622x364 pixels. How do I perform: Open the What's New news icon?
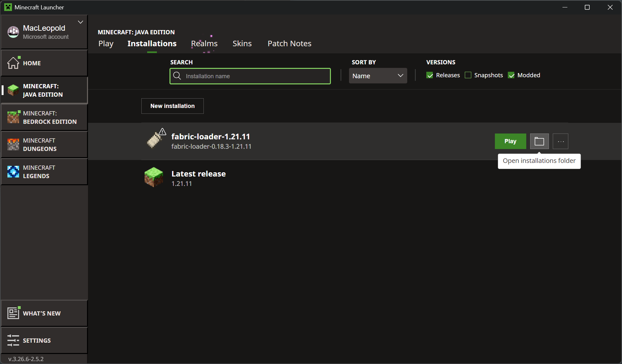point(13,313)
